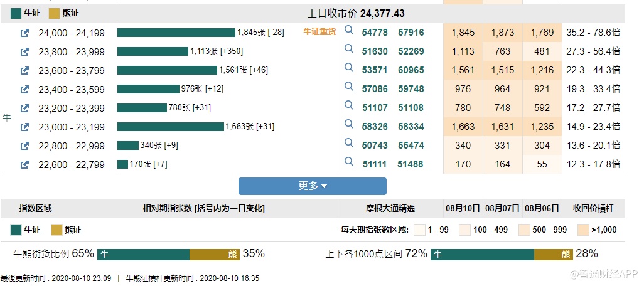
Task: Open warrant code 54778
Action: (x=375, y=33)
